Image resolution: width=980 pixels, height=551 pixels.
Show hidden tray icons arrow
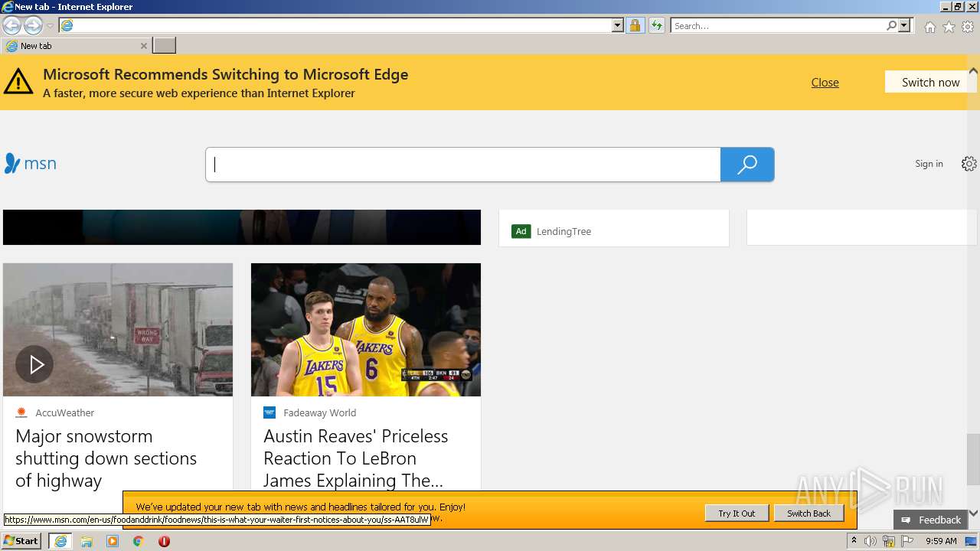[x=854, y=541]
